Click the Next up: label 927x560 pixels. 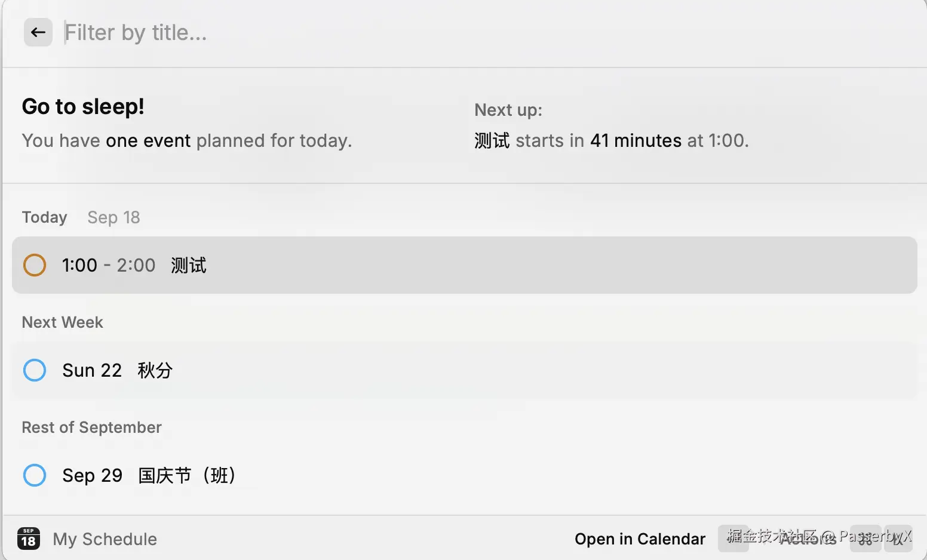[508, 110]
